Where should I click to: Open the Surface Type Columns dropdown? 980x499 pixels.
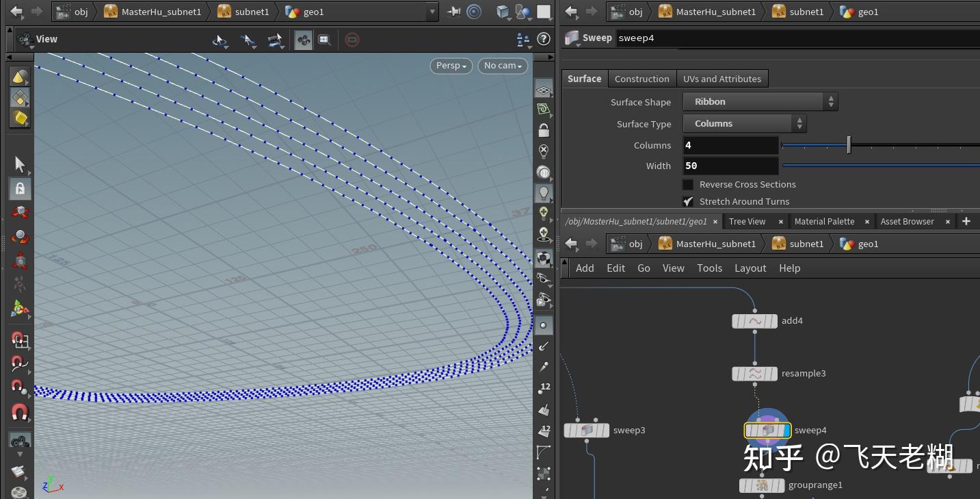(x=745, y=124)
